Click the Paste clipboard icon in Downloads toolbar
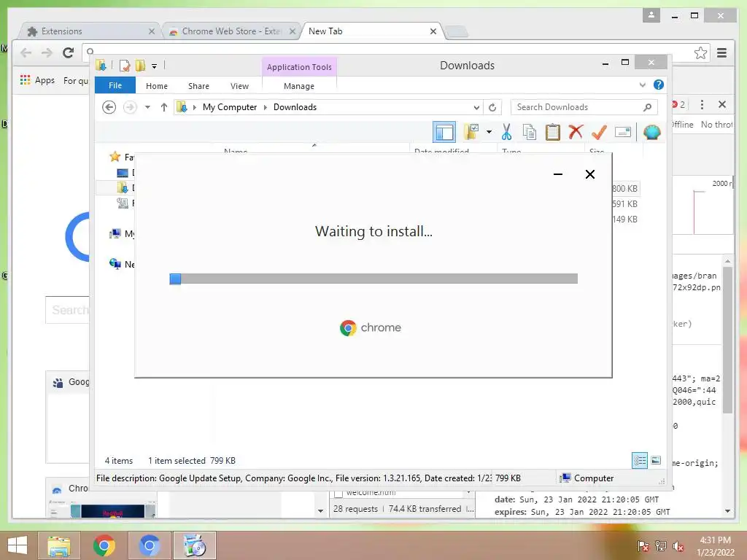Viewport: 747px width, 560px height. tap(553, 132)
